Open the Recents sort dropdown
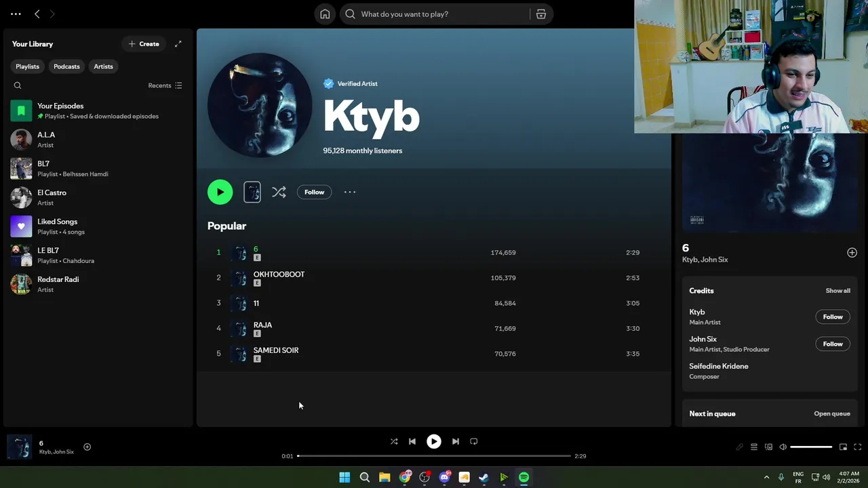The width and height of the screenshot is (868, 488). pyautogui.click(x=165, y=85)
